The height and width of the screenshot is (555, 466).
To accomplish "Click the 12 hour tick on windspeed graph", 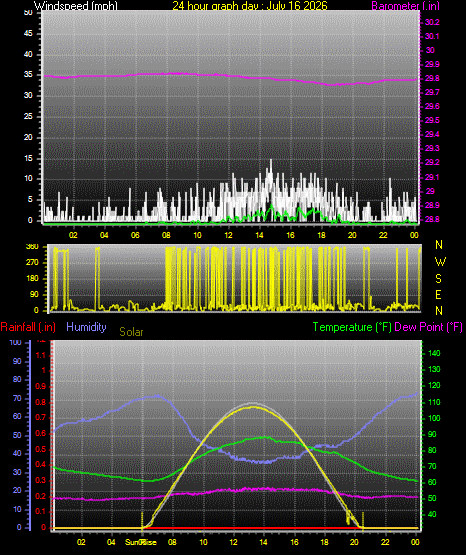I will pos(228,235).
